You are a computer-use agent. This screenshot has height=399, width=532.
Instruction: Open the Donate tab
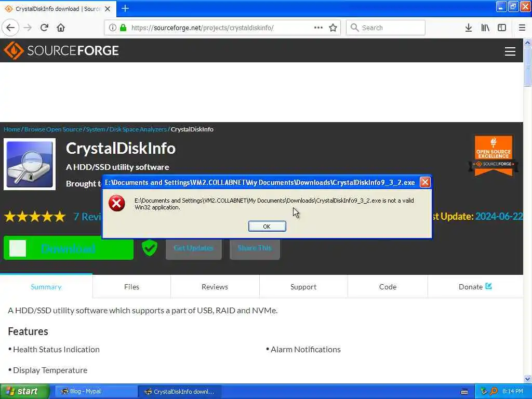click(475, 287)
